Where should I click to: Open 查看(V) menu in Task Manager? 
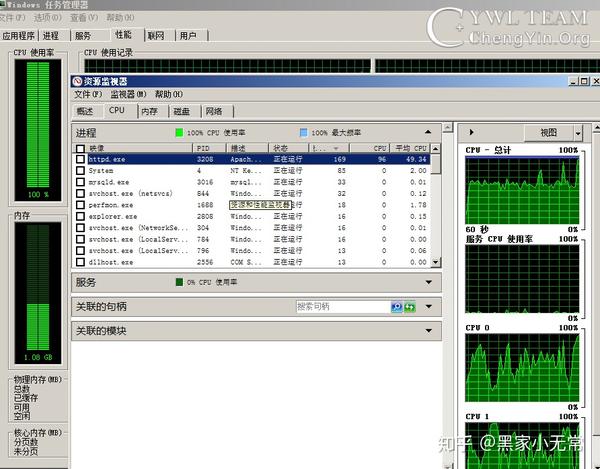[x=84, y=18]
